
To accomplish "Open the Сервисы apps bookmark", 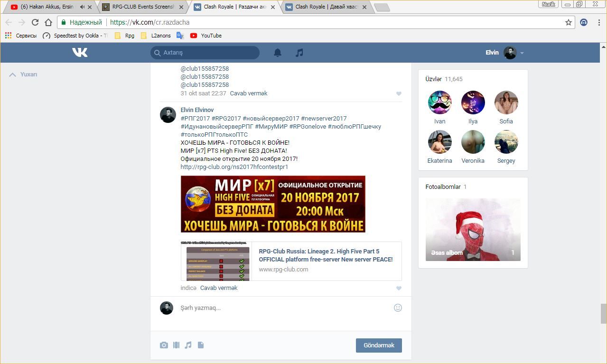I will (x=20, y=36).
